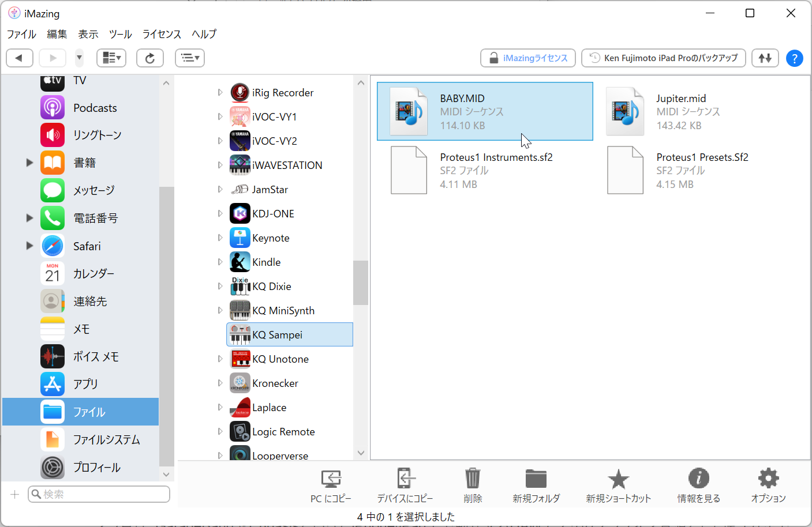
Task: Click the 新規ショートカット star icon
Action: pos(618,479)
